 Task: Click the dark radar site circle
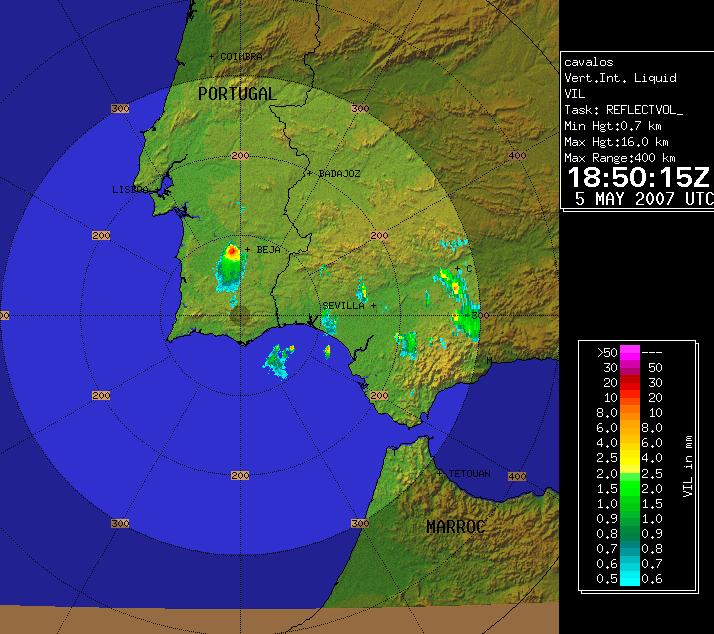point(239,316)
